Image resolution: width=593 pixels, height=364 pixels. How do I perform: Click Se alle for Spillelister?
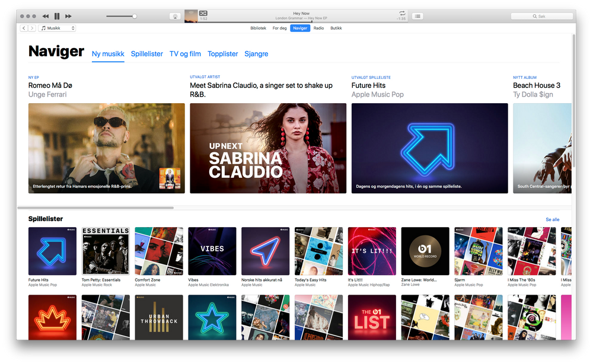(553, 219)
